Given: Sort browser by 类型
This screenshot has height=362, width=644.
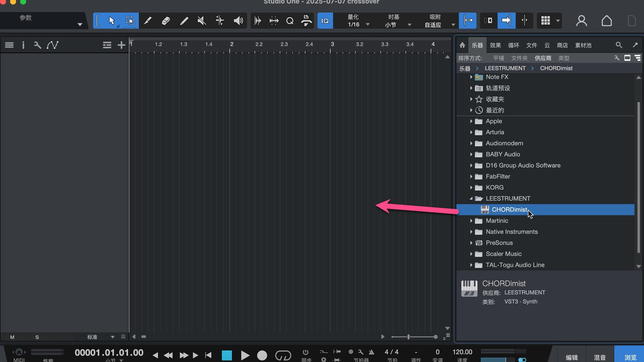Looking at the screenshot, I should pos(564,58).
